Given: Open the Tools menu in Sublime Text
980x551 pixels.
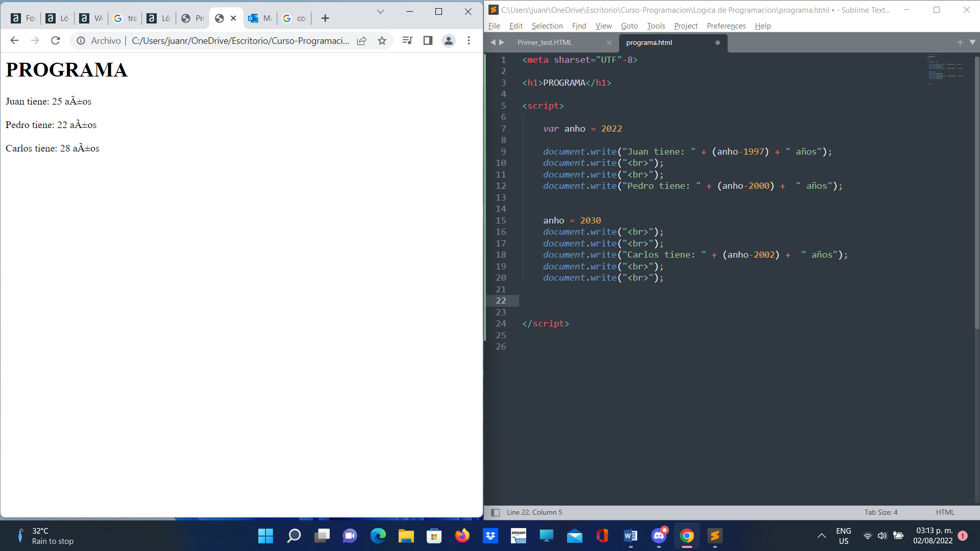Looking at the screenshot, I should tap(655, 26).
